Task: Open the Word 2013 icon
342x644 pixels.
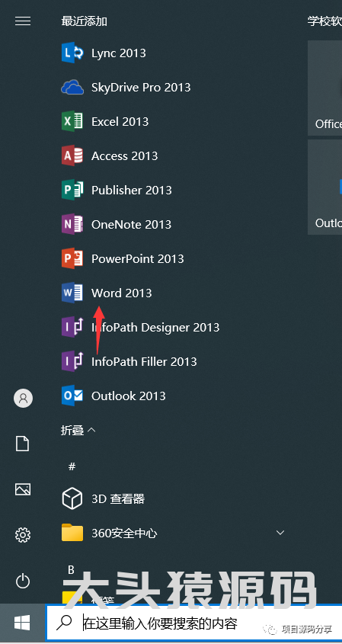Action: tap(72, 293)
